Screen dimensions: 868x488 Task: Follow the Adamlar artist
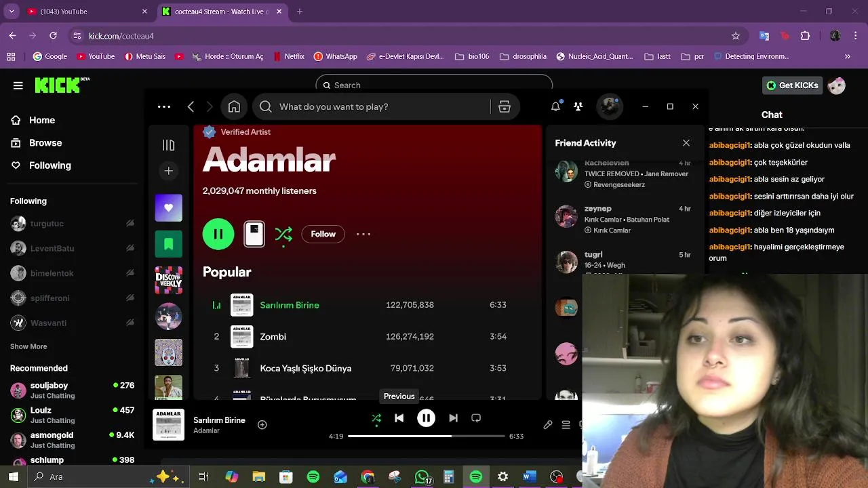coord(323,234)
